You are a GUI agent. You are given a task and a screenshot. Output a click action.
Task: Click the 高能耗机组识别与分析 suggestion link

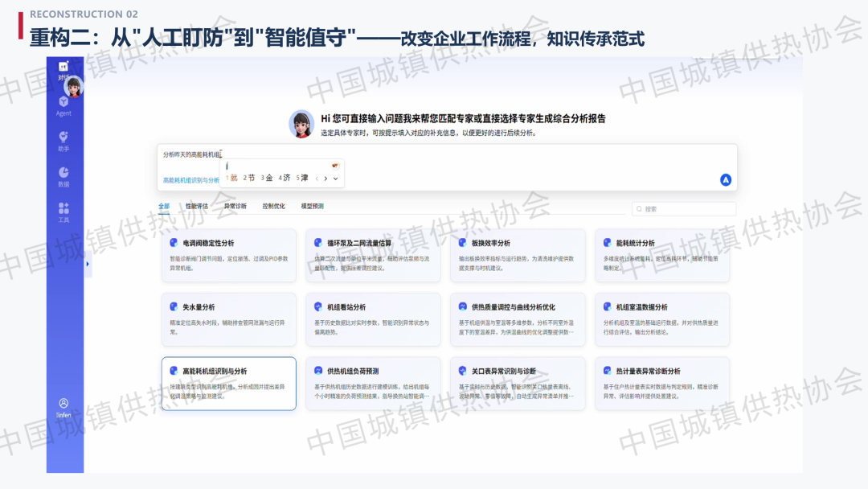[x=191, y=180]
